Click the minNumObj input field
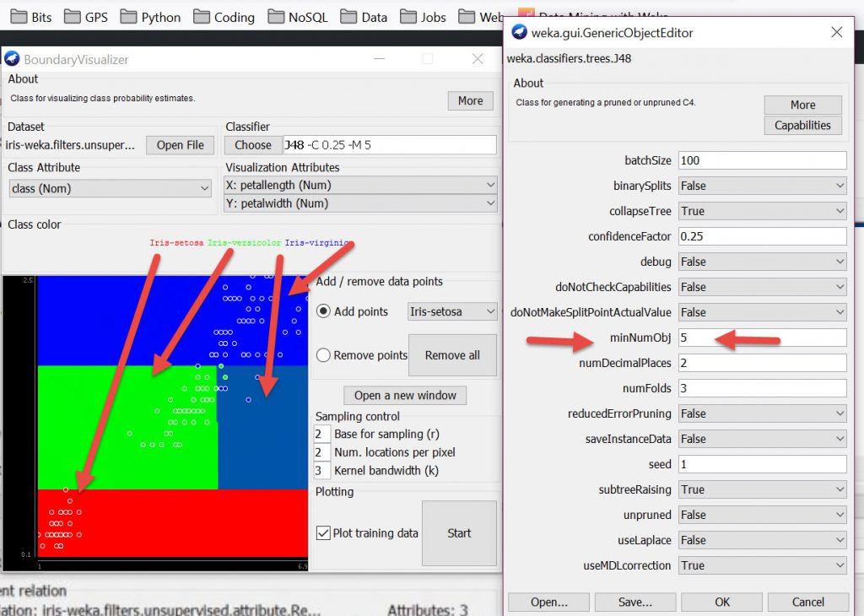 762,338
